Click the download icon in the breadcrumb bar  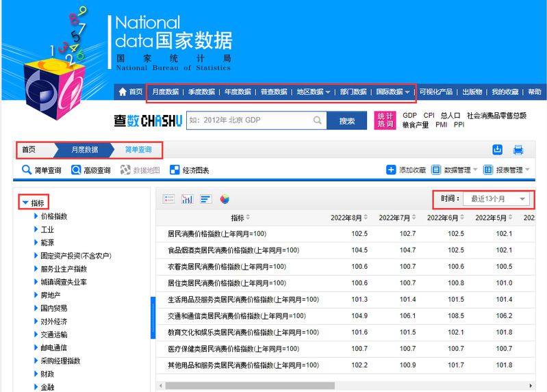(x=497, y=150)
